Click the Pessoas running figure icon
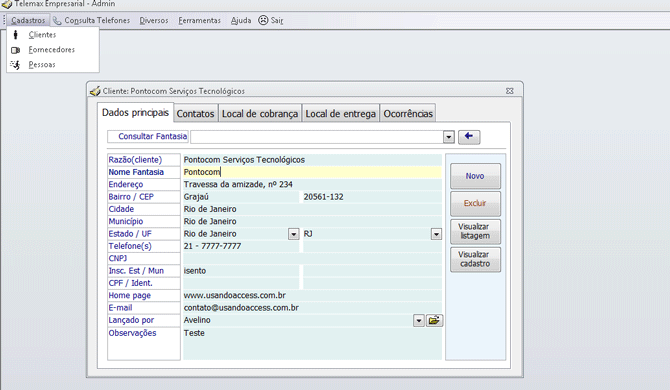This screenshot has height=390, width=670. 15,65
